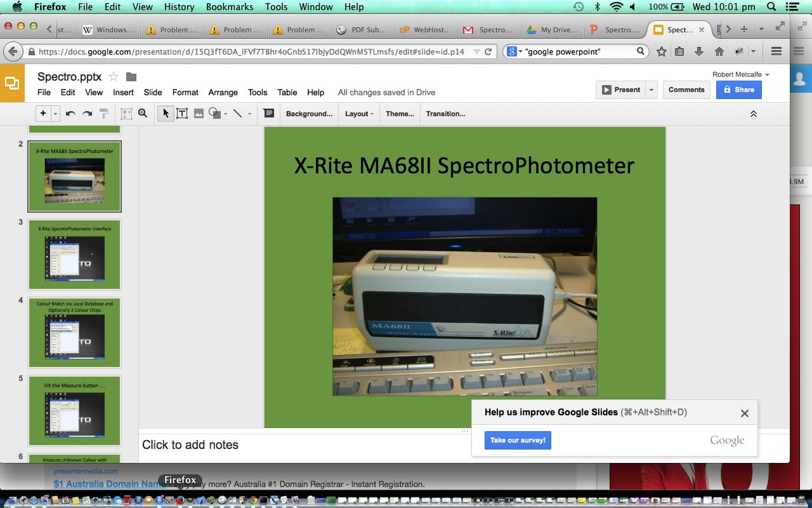Click the Take our survey button
This screenshot has height=508, width=812.
pyautogui.click(x=518, y=440)
